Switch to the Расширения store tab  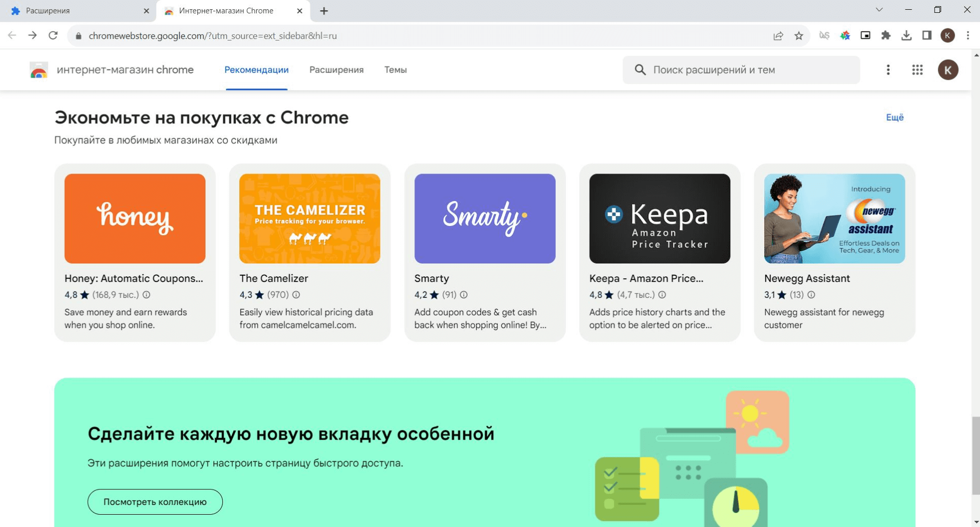point(336,70)
